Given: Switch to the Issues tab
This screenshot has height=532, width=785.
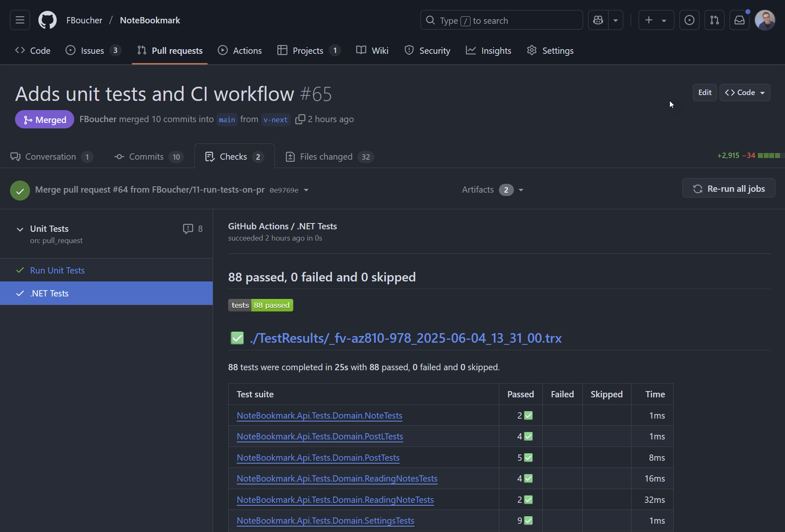Looking at the screenshot, I should 93,50.
